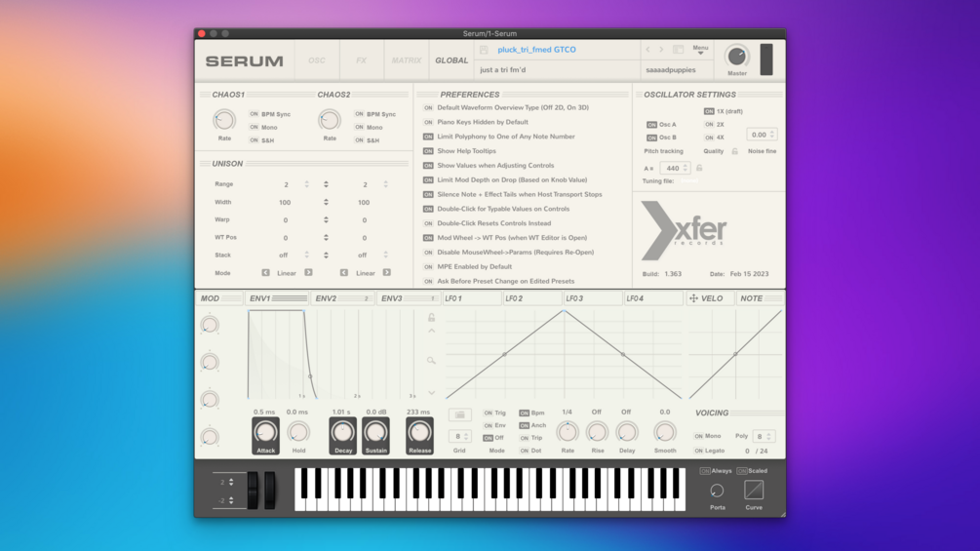Enable 4X quality option

709,138
